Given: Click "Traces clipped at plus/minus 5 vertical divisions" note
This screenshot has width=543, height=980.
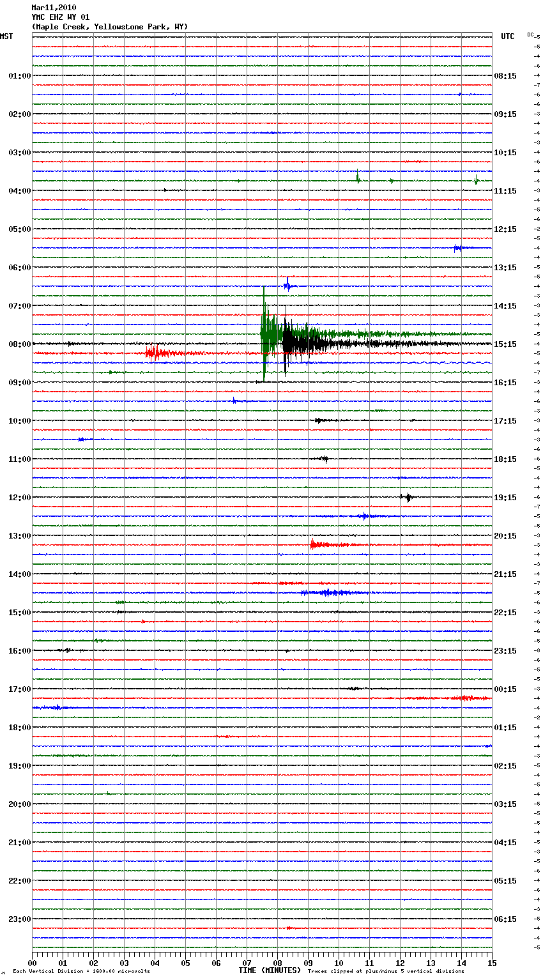Looking at the screenshot, I should click(x=386, y=971).
